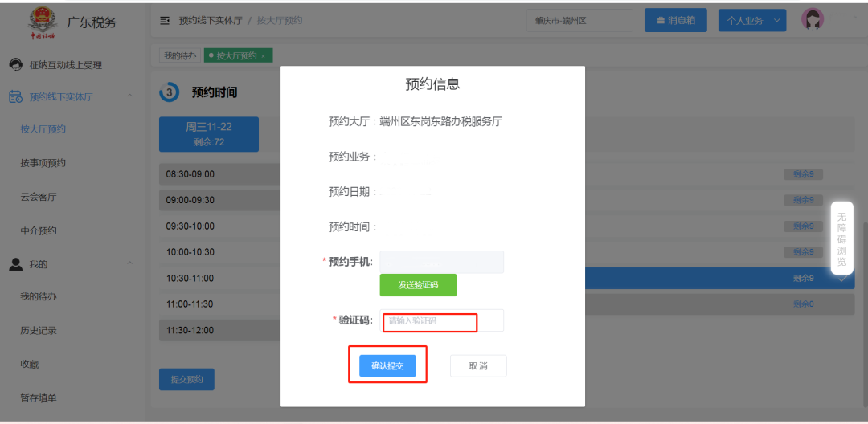Image resolution: width=868 pixels, height=424 pixels.
Task: Collapse the 预约线下实体厅 menu group
Action: click(x=129, y=96)
